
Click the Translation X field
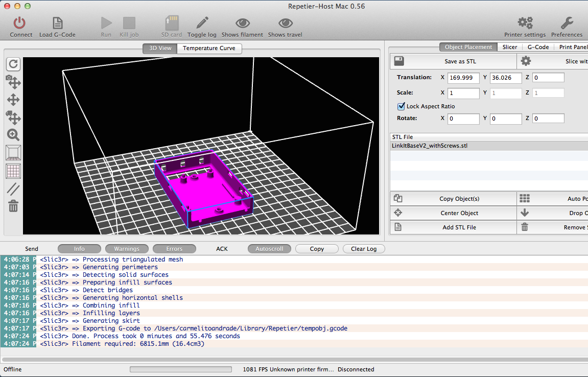pos(463,78)
